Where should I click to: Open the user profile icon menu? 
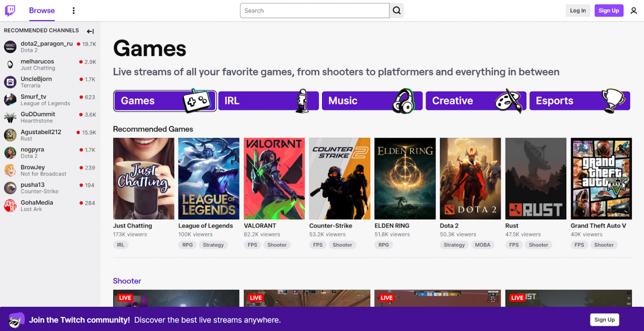tap(634, 10)
